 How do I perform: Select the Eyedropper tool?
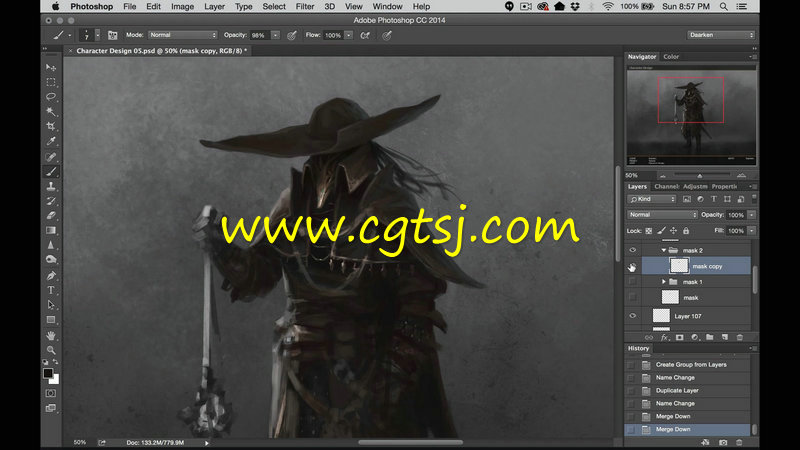point(51,141)
